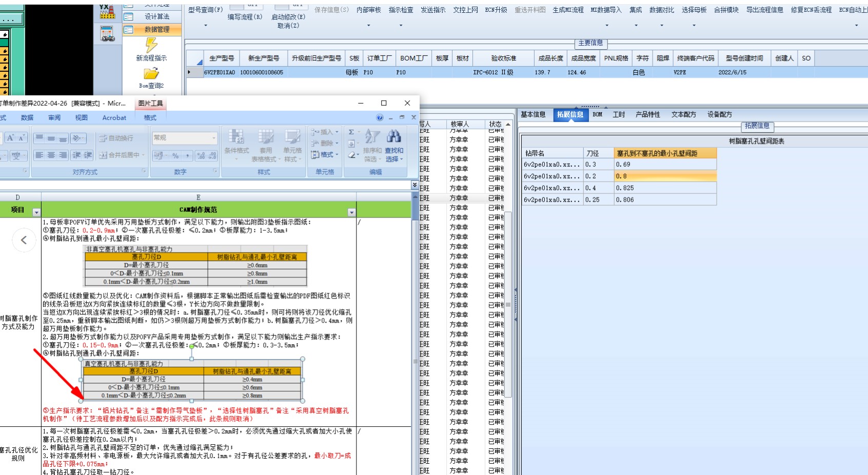
Task: Click the 发送指示 toolbar button
Action: [x=433, y=10]
